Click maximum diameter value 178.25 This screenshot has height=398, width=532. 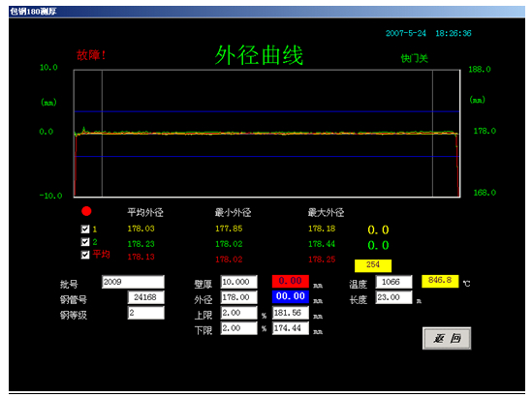pyautogui.click(x=322, y=260)
